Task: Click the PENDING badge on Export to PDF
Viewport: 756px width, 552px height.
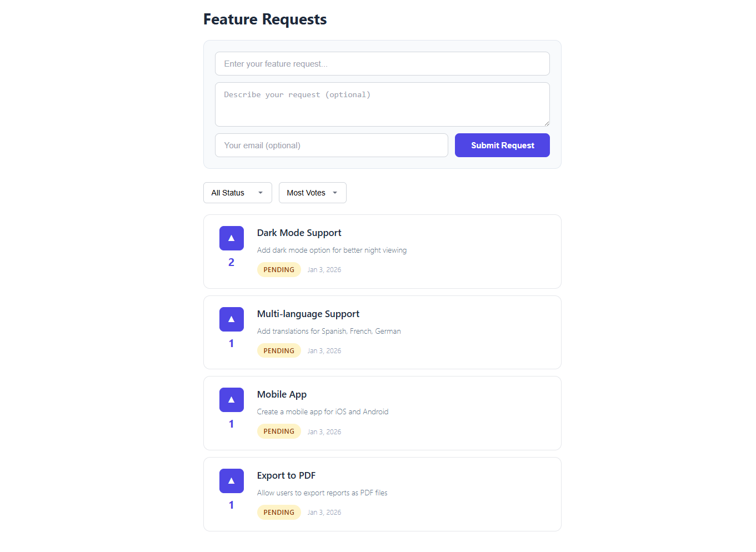Action: click(x=279, y=512)
